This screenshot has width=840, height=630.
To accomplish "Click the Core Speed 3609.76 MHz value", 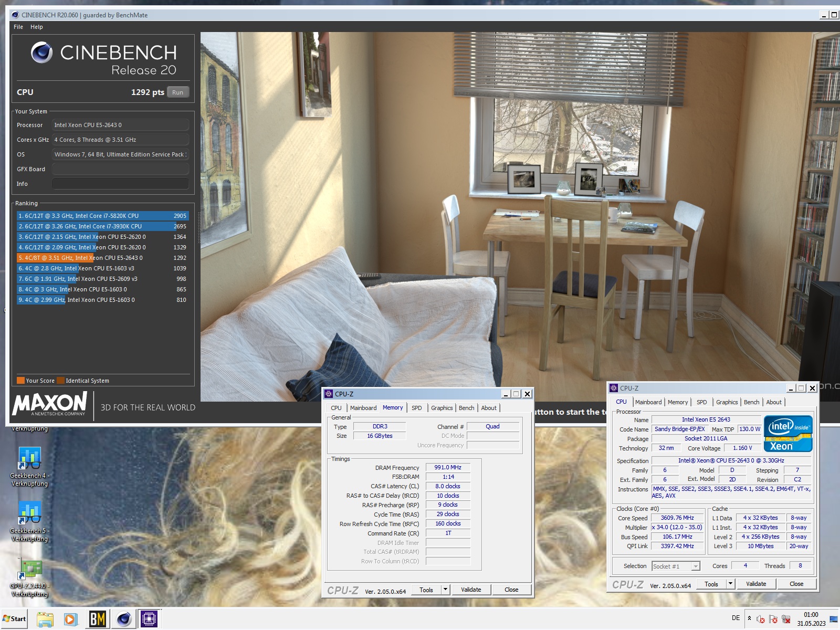I will coord(677,518).
